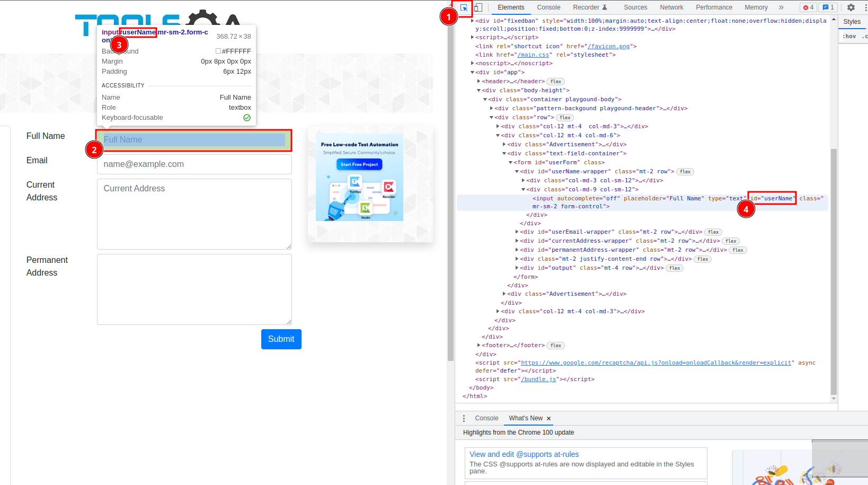Open the recaptcha api.js script link
The height and width of the screenshot is (485, 868).
point(656,363)
